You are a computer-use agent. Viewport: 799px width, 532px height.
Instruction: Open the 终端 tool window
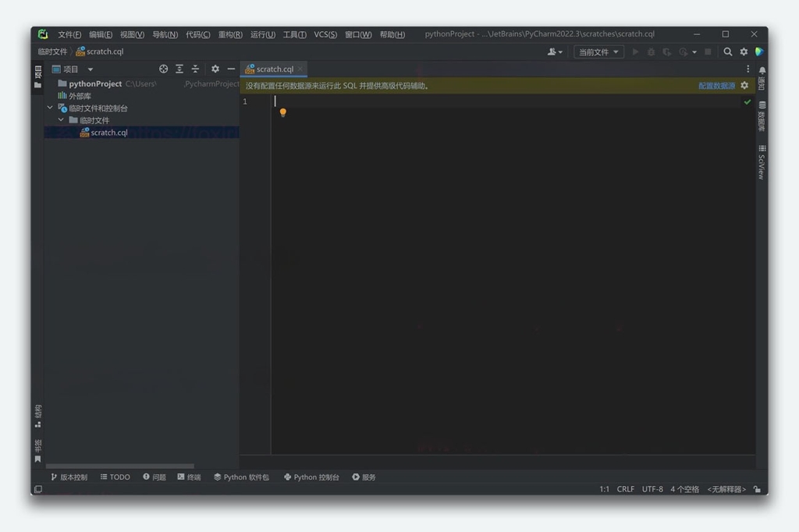coord(189,477)
